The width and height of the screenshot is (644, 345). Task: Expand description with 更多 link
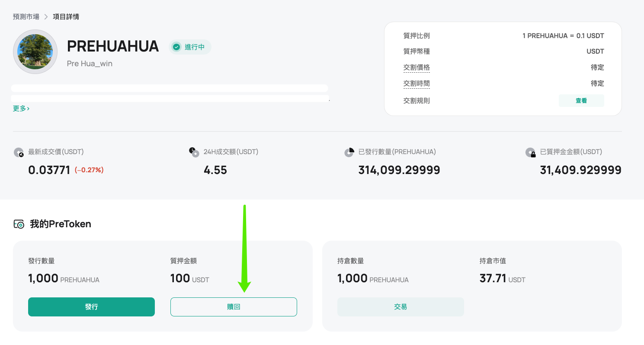click(x=21, y=109)
